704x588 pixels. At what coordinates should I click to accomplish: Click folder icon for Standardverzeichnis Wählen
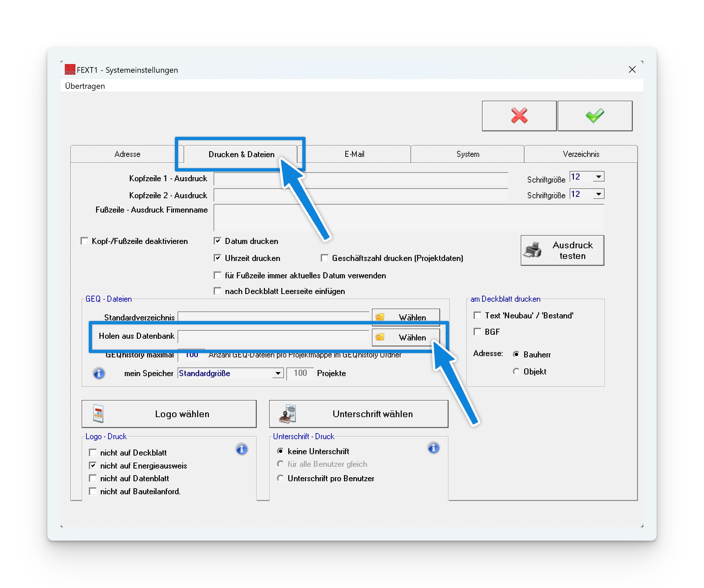click(x=380, y=317)
